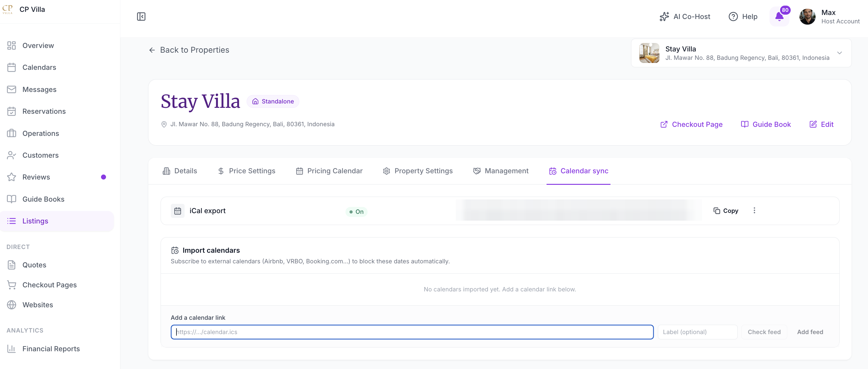The height and width of the screenshot is (369, 868).
Task: Go to Messages in the sidebar
Action: 57,89
